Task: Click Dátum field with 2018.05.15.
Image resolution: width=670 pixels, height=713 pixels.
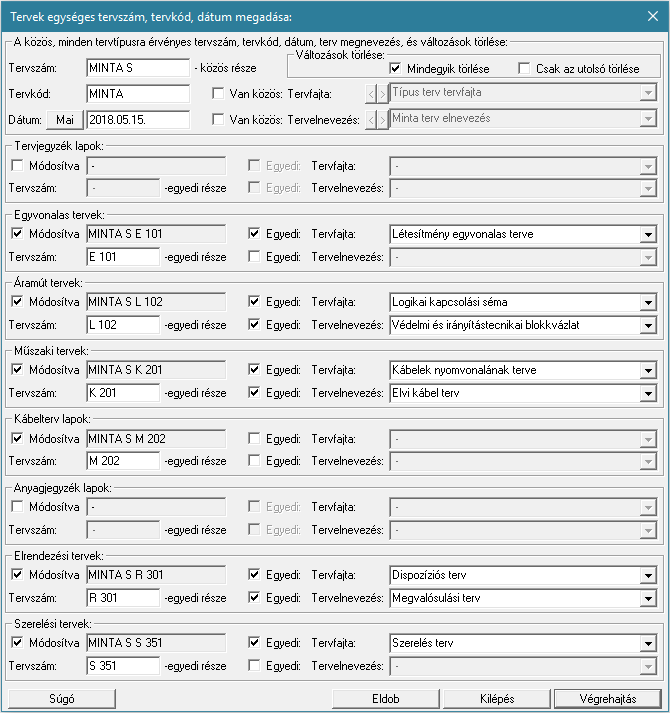Action: click(x=138, y=120)
